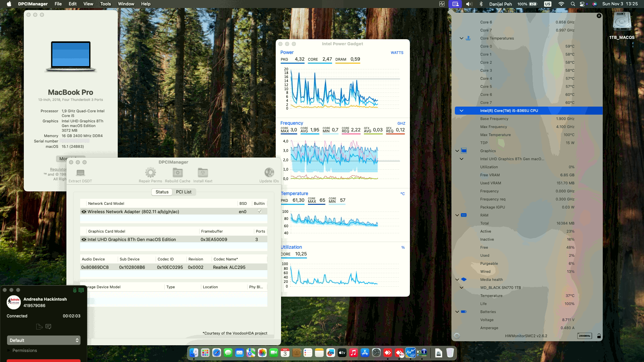Toggle eye icon for Wireless Network Adapter
Screen dimensions: 644x362
(x=84, y=212)
